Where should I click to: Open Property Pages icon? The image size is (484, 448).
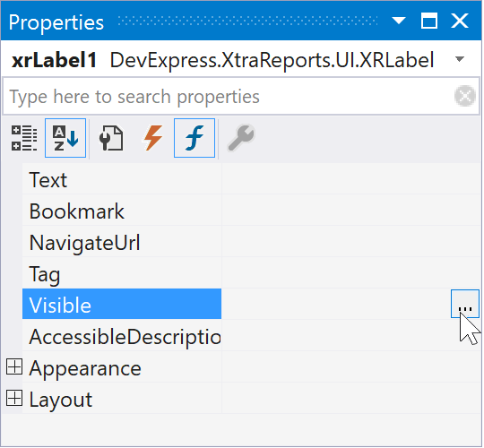(x=111, y=138)
